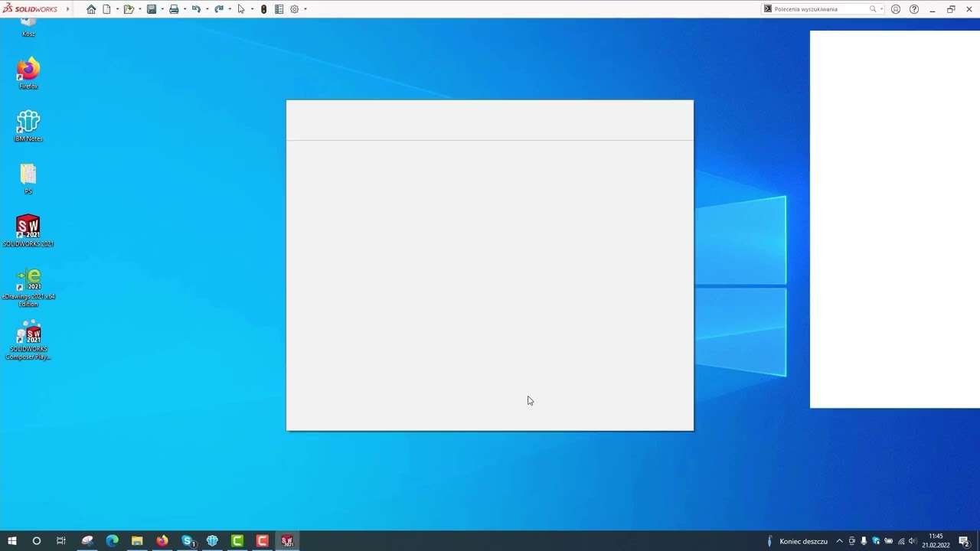The image size is (980, 551).
Task: Choose the Select cursor tool icon
Action: click(241, 9)
